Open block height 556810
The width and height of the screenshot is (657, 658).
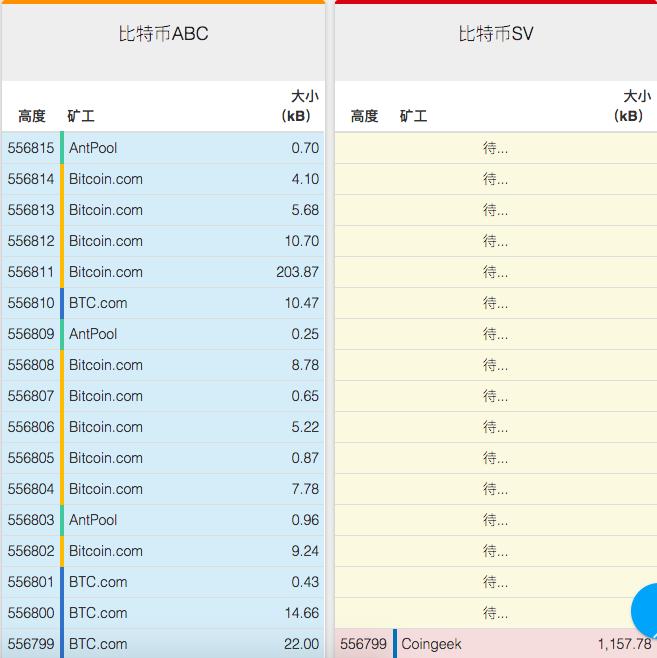pyautogui.click(x=31, y=303)
